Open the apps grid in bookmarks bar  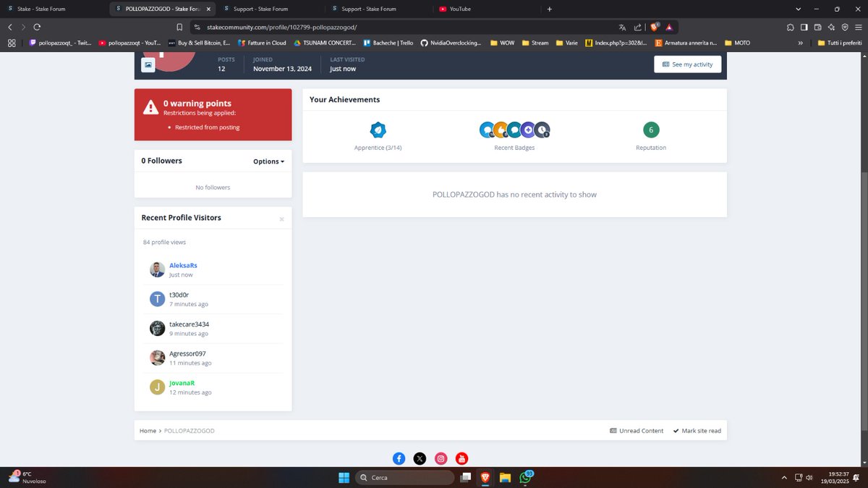[x=12, y=43]
